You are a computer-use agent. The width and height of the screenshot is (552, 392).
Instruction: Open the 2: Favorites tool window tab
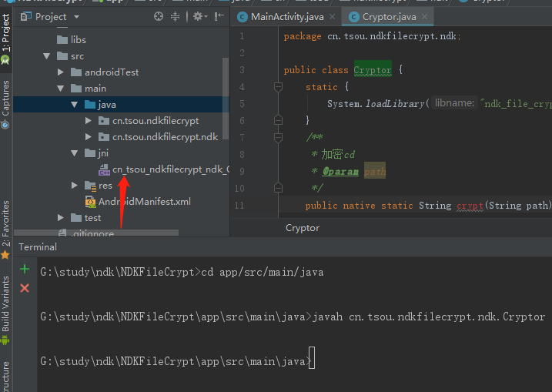pos(5,230)
